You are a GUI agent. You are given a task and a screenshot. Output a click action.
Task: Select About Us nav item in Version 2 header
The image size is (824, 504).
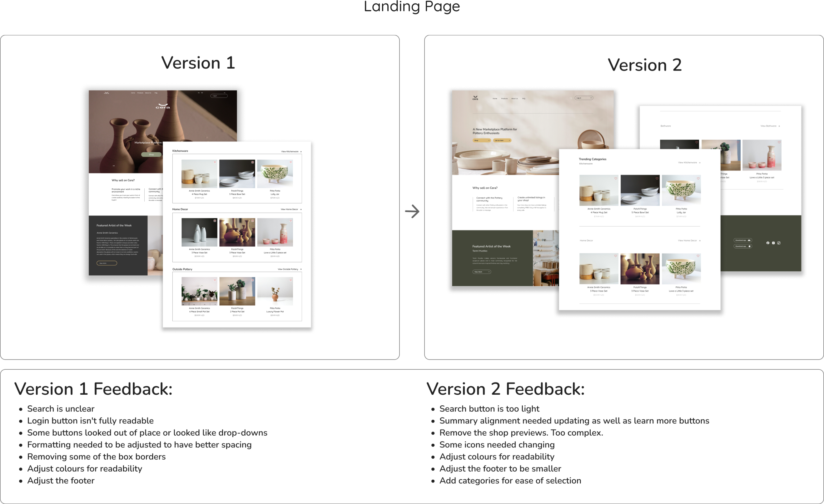(514, 99)
